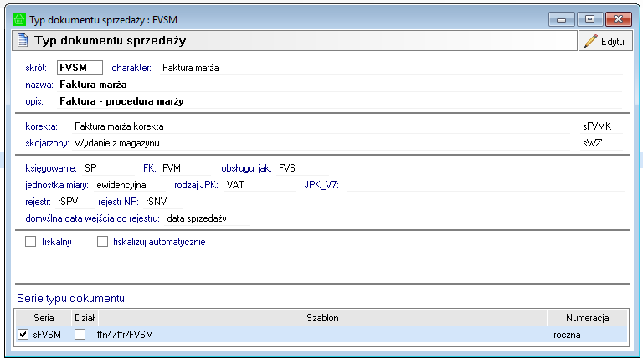Enable the fiskalny checkbox
This screenshot has width=643, height=364.
click(x=32, y=242)
